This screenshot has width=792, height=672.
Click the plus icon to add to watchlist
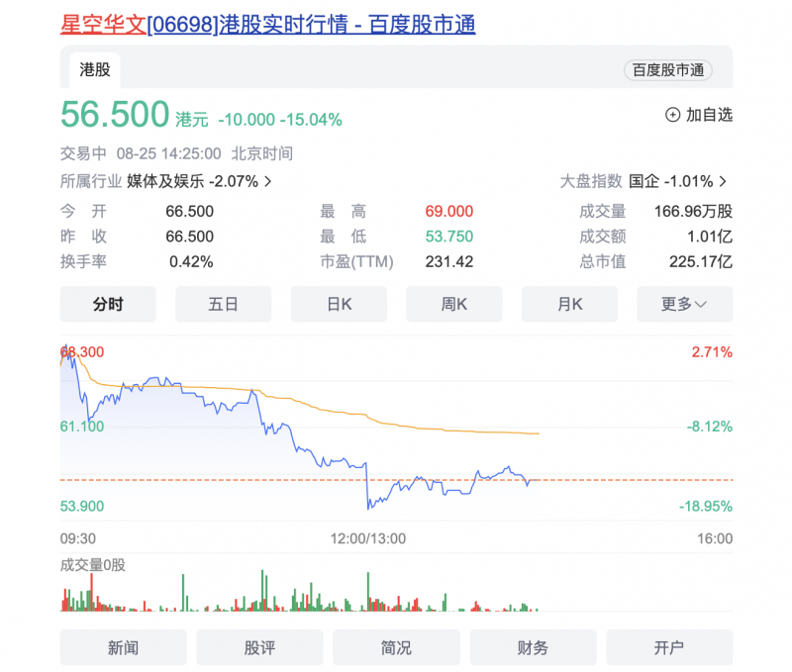(673, 115)
